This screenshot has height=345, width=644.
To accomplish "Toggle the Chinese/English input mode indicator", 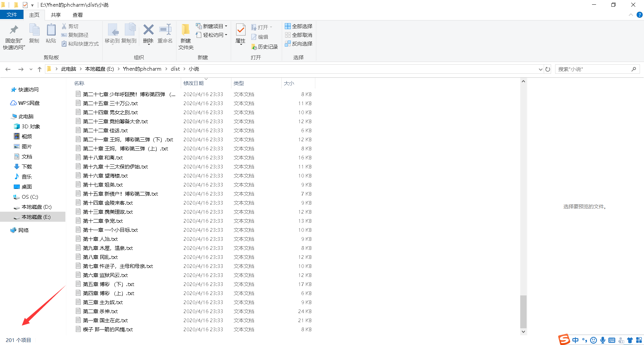I will 576,340.
